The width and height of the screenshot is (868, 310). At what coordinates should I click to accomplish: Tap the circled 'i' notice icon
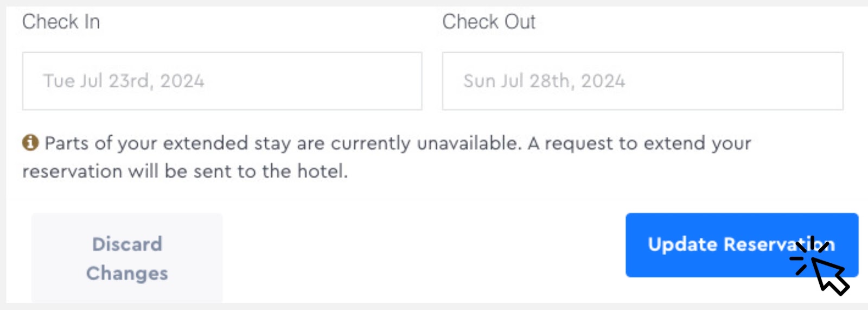(x=30, y=143)
